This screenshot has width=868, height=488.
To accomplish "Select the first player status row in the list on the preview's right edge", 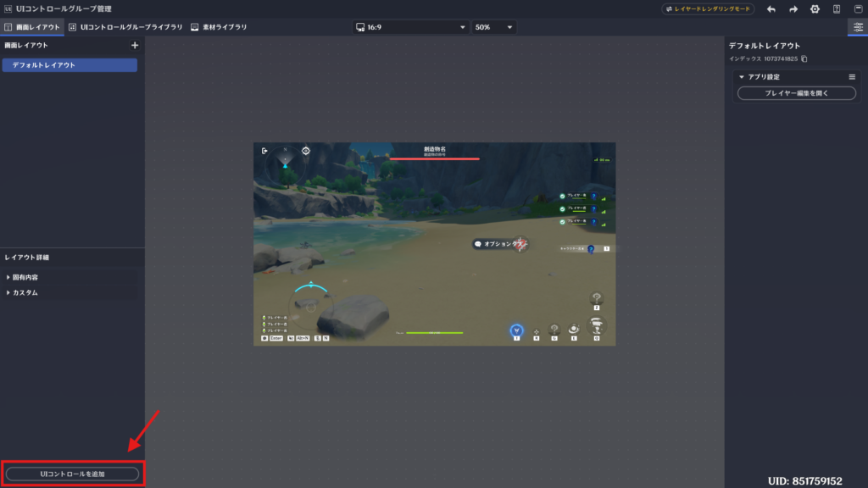I will [583, 196].
